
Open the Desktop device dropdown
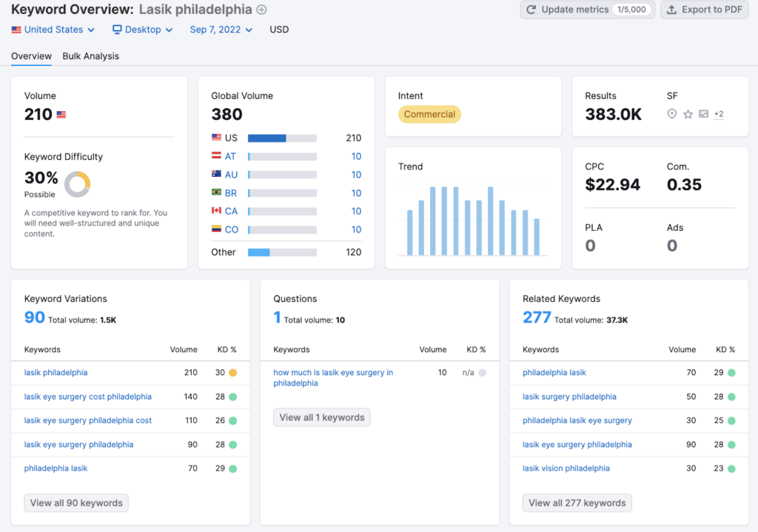[143, 30]
